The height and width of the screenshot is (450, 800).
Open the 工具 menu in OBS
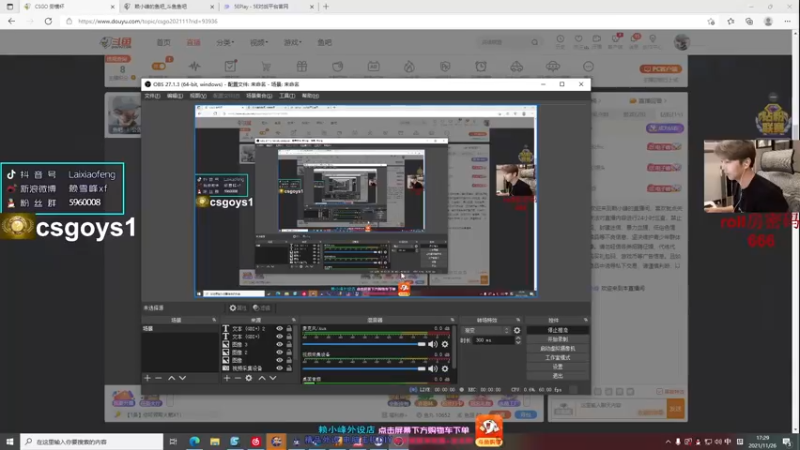(287, 96)
